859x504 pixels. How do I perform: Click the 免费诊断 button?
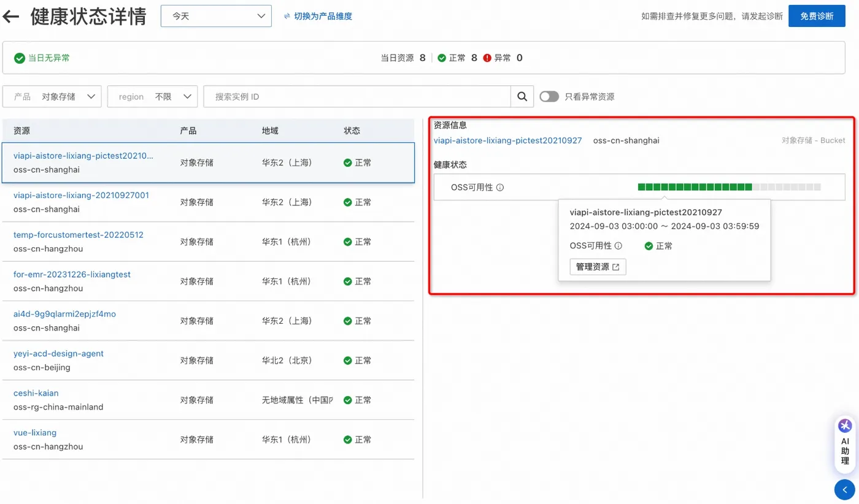(x=817, y=16)
